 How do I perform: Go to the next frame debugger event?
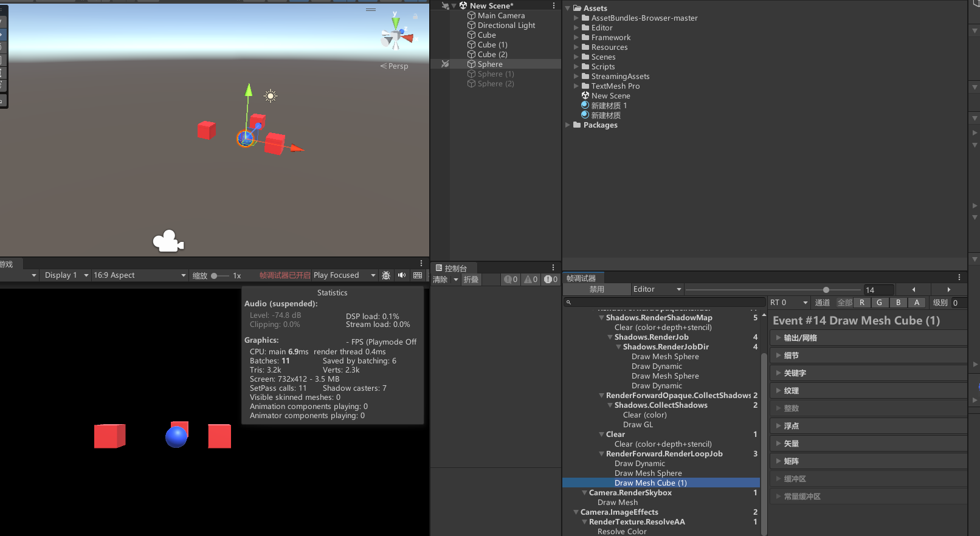point(948,290)
